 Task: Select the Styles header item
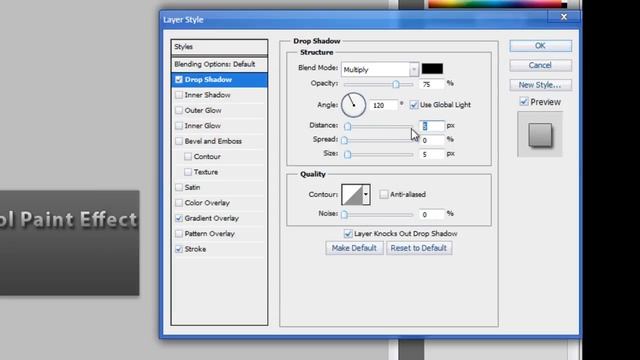click(220, 47)
